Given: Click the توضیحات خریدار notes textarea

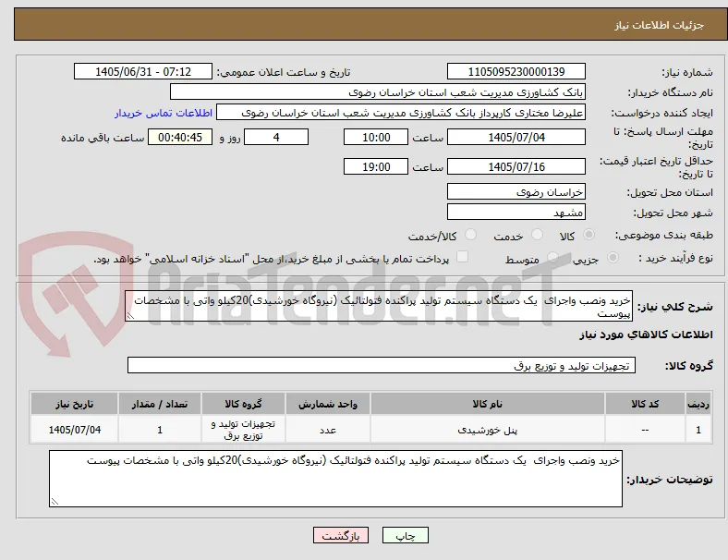Looking at the screenshot, I should click(335, 479).
